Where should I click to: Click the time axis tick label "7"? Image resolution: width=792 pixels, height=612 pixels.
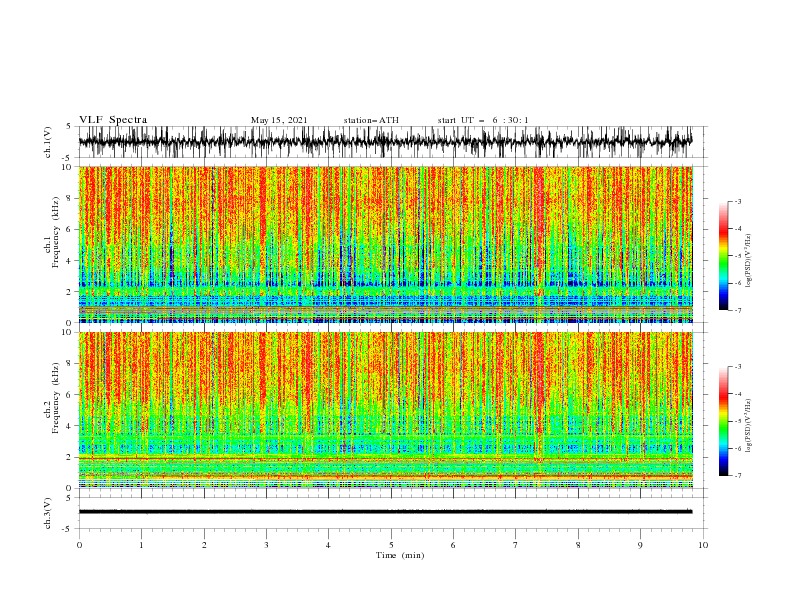coord(516,545)
